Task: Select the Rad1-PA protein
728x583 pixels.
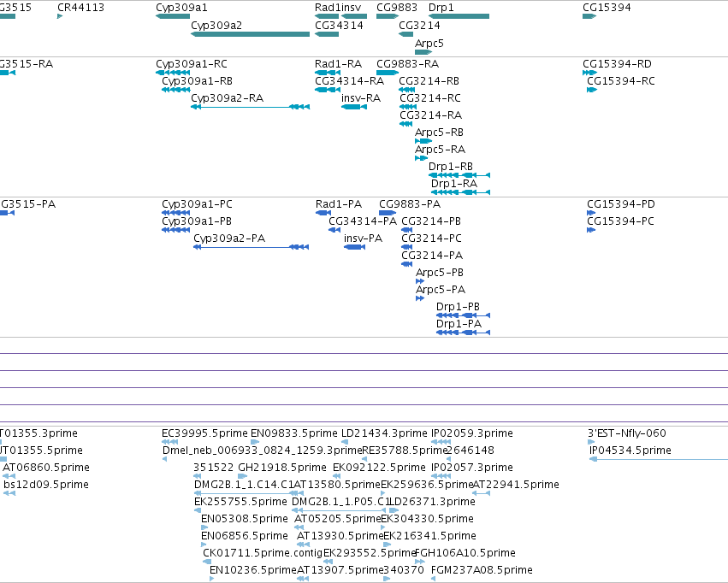Action: pyautogui.click(x=323, y=212)
